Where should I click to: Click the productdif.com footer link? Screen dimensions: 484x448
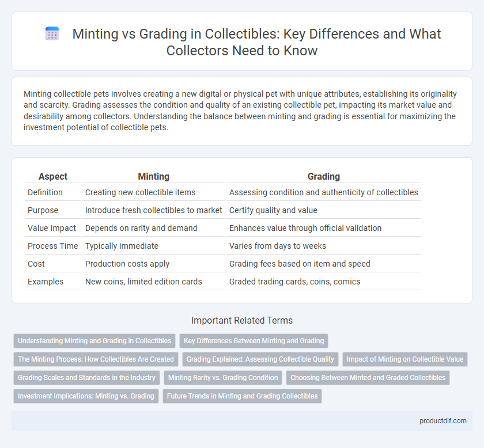tap(443, 421)
